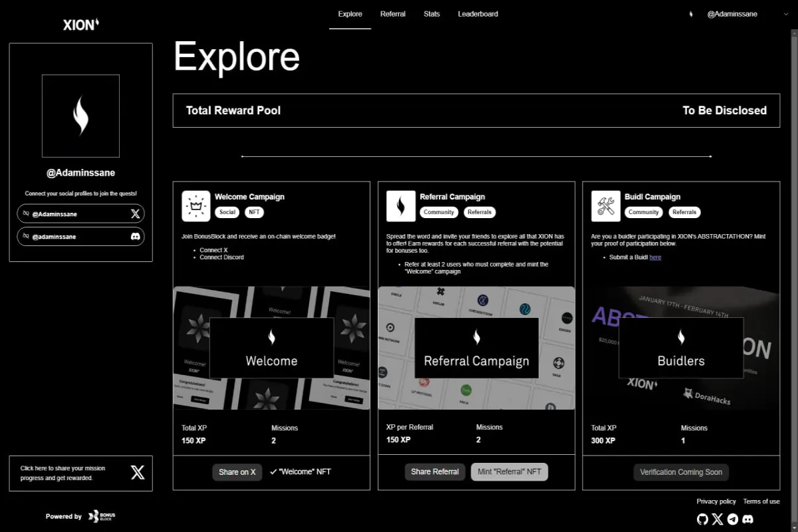Click the Referral Campaign title
The width and height of the screenshot is (798, 532).
pos(452,197)
